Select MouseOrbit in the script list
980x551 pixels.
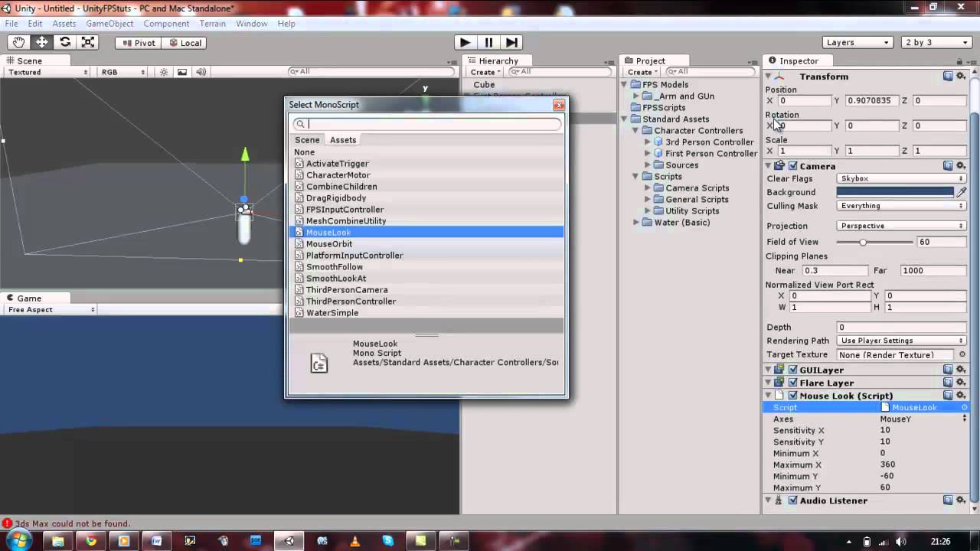pos(426,244)
